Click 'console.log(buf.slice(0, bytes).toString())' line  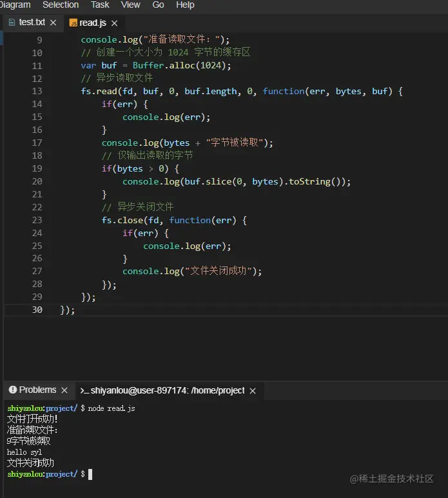[x=237, y=181]
